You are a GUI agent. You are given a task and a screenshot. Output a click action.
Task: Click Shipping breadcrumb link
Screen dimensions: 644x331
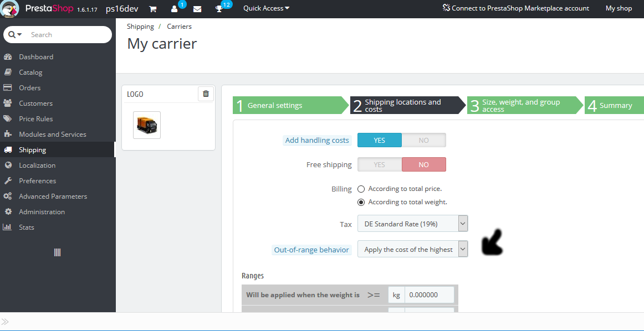[140, 26]
